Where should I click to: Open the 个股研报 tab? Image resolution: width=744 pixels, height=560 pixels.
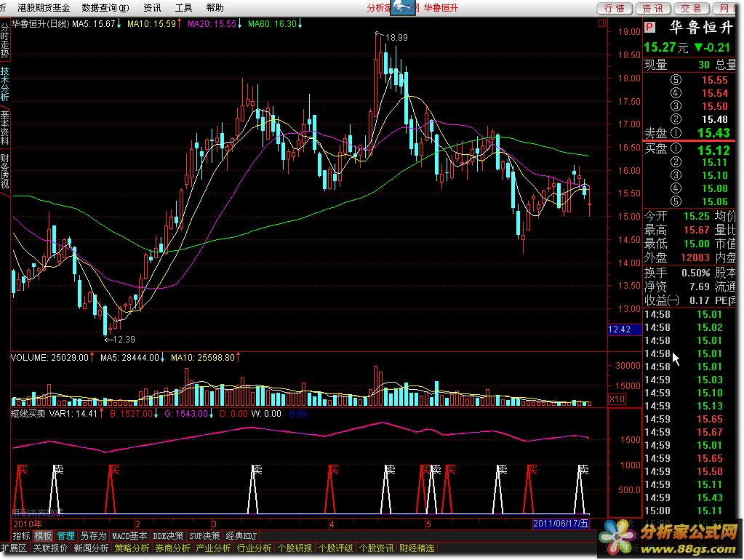click(x=295, y=548)
